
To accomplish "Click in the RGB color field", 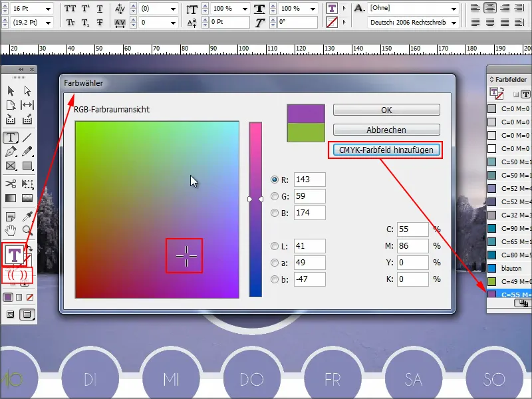I will click(157, 209).
